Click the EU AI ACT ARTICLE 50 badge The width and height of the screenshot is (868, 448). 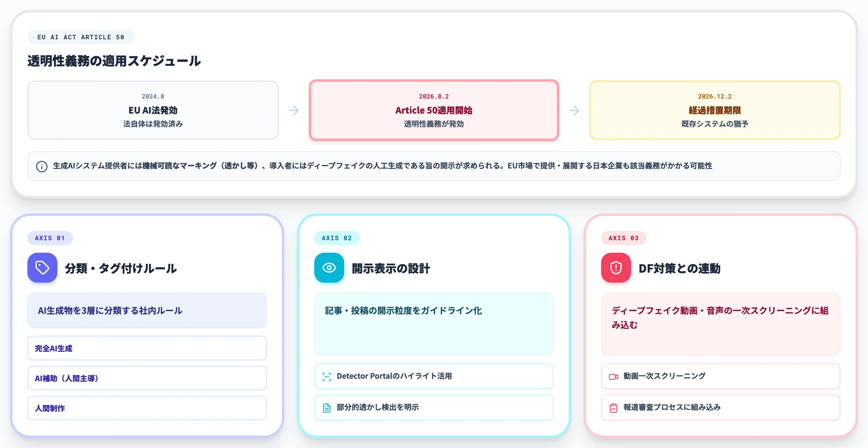click(81, 37)
